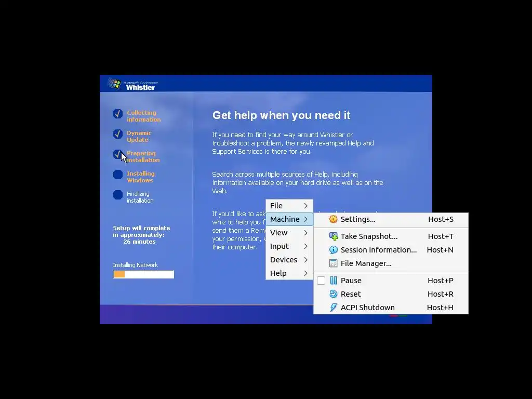
Task: Open the Input menu
Action: (x=289, y=246)
